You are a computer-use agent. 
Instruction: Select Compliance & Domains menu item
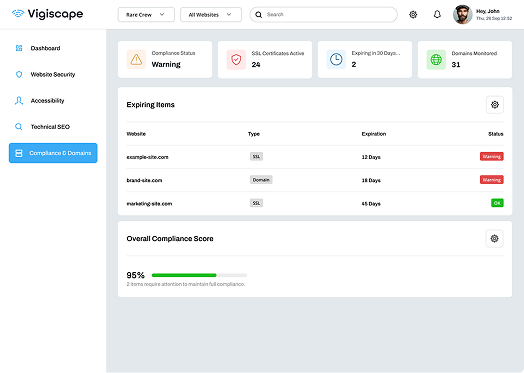pos(53,153)
